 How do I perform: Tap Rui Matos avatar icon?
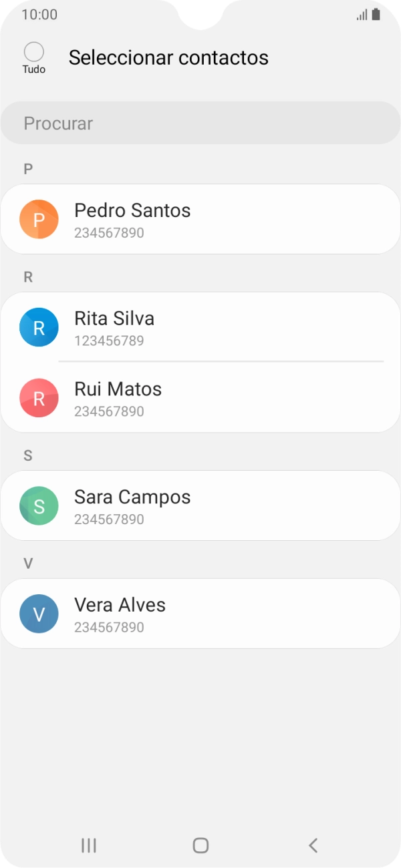coord(39,398)
